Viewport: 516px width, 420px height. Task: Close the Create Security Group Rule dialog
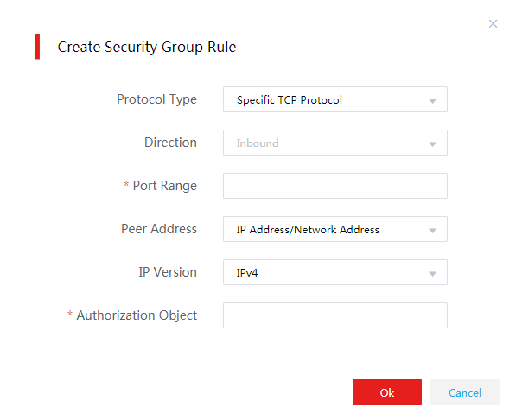click(x=493, y=23)
